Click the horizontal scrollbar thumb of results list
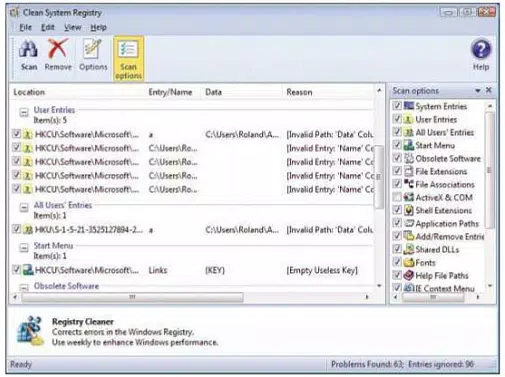The height and width of the screenshot is (377, 505). (x=132, y=297)
